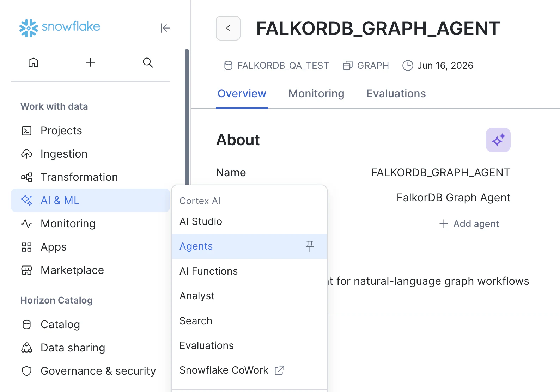This screenshot has height=392, width=560.
Task: Open the sidebar search magnifier
Action: tap(148, 62)
